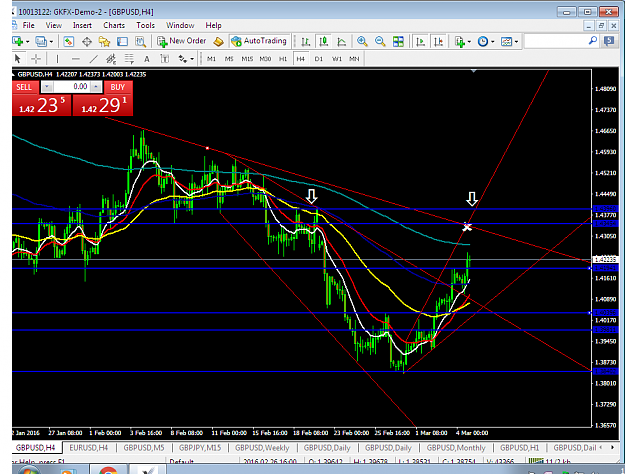Select the Text Label tool
Image resolution: width=625 pixels, height=474 pixels.
pyautogui.click(x=164, y=59)
